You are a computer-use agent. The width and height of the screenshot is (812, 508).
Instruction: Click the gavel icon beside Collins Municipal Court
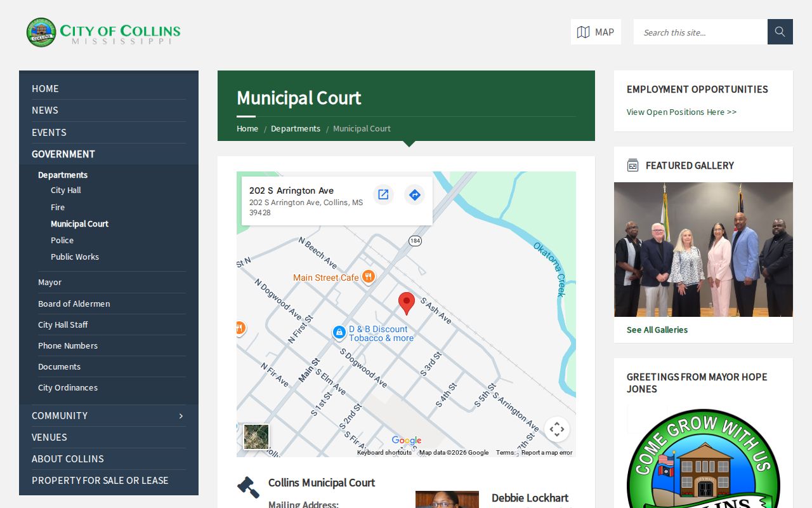point(248,487)
